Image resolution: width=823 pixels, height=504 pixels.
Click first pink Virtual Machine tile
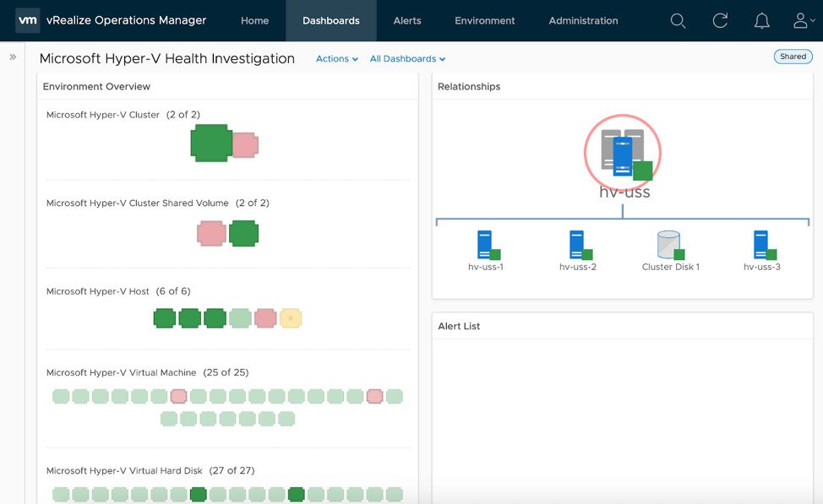click(x=178, y=397)
